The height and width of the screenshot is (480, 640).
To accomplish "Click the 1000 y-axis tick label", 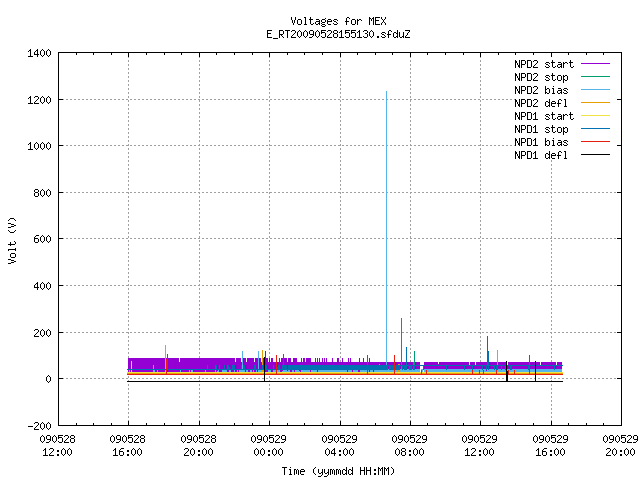I will coord(39,146).
